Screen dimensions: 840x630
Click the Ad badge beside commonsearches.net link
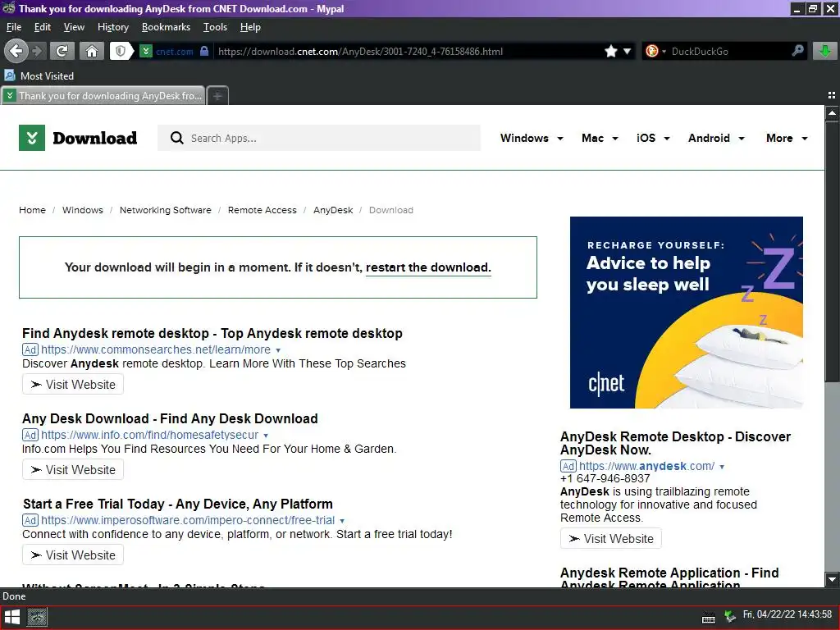click(x=30, y=349)
